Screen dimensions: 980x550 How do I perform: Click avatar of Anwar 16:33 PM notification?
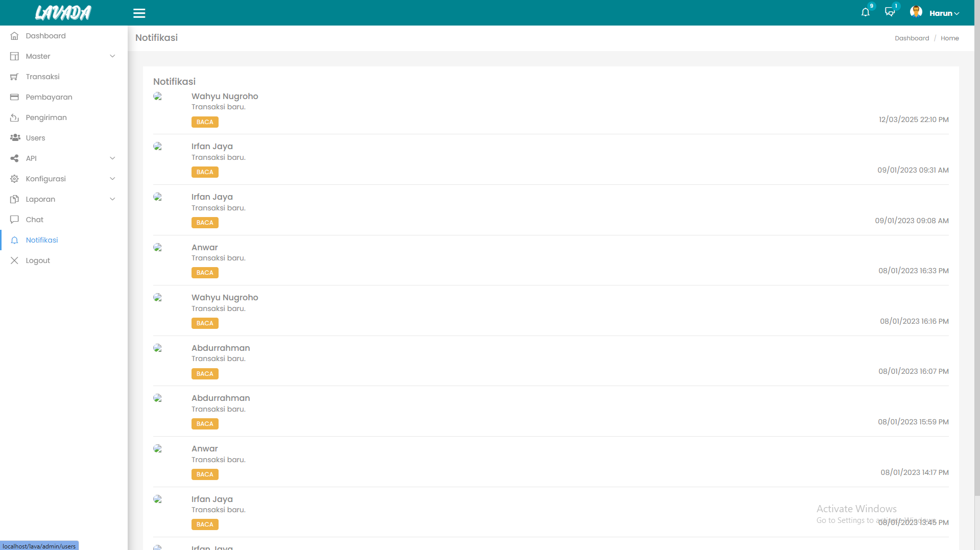click(x=158, y=248)
